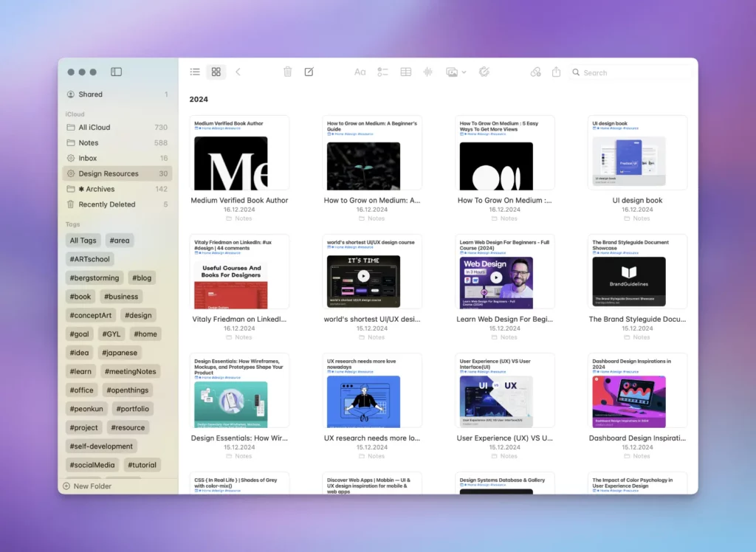This screenshot has width=756, height=552.
Task: Toggle the sidebar visibility
Action: 116,72
